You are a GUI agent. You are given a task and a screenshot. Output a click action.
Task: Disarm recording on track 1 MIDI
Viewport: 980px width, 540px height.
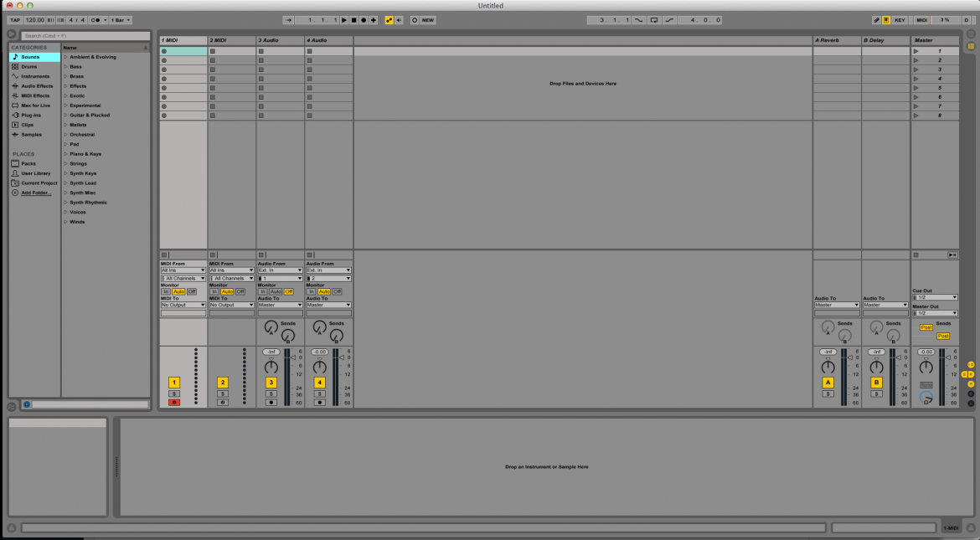[173, 402]
